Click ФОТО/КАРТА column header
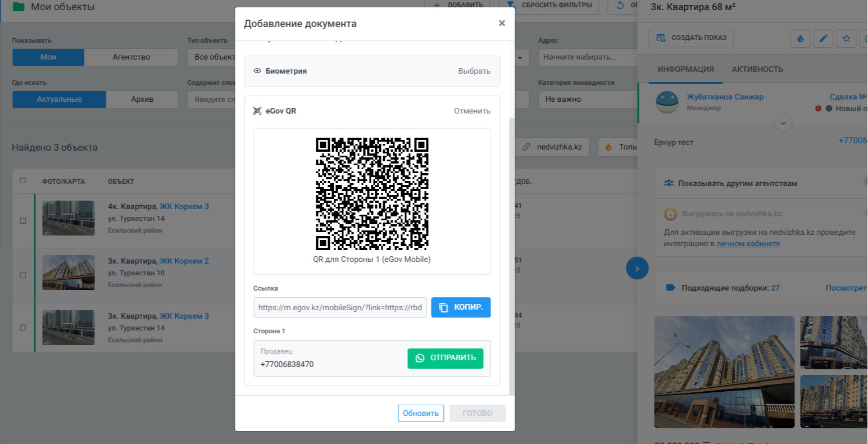Viewport: 868px width, 444px height. pos(63,182)
